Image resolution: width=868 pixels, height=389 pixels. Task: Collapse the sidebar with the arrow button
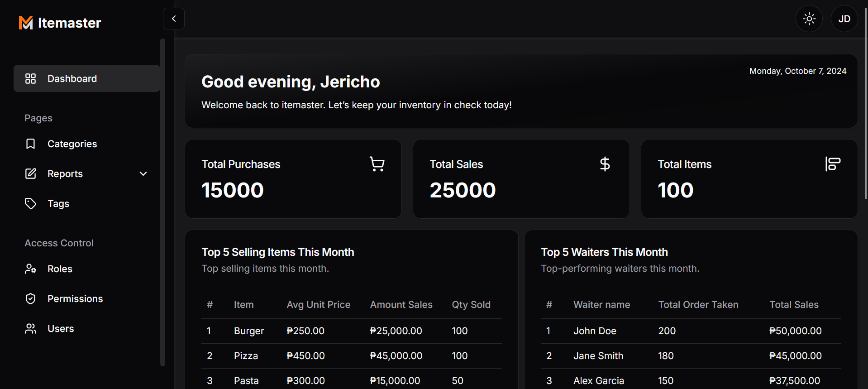point(174,19)
